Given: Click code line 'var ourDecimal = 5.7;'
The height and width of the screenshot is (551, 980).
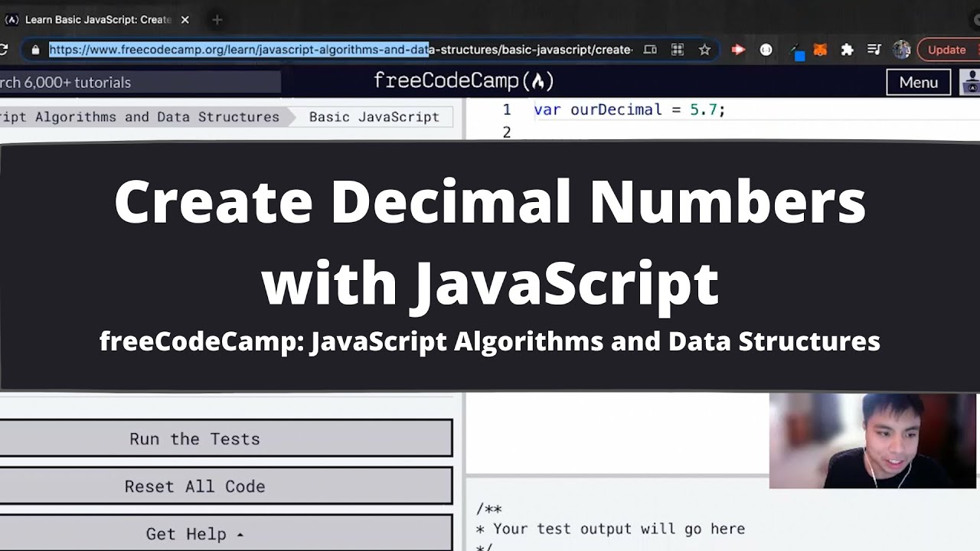Looking at the screenshot, I should click(629, 109).
